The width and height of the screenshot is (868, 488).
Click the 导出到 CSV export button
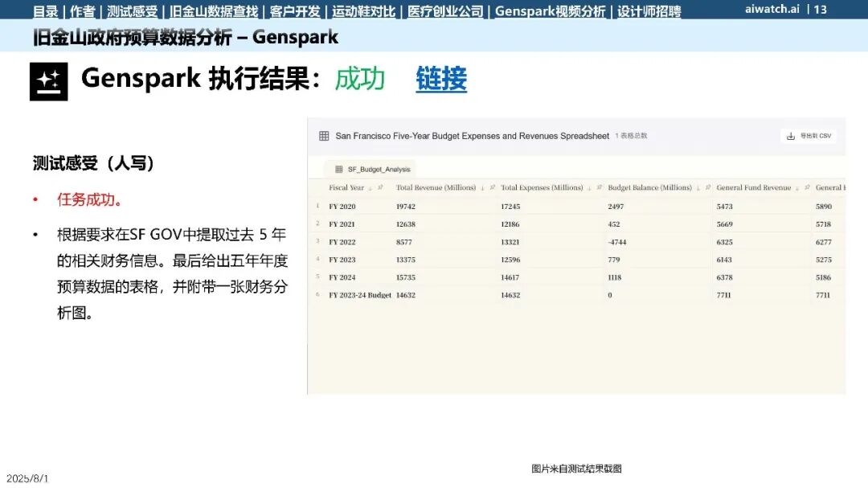(x=809, y=136)
